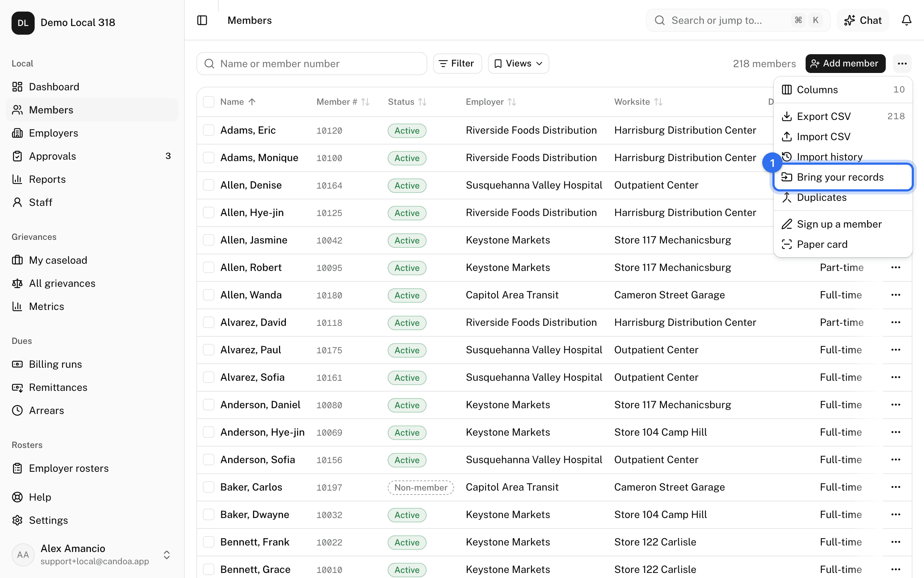Viewport: 924px width, 578px height.
Task: Open the Filter button
Action: click(x=457, y=64)
